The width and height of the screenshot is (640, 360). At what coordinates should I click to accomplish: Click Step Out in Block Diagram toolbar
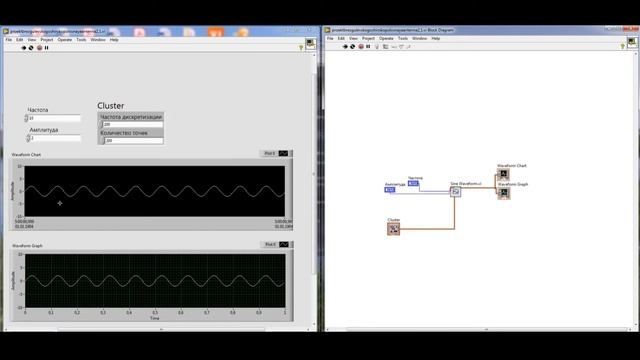(409, 47)
